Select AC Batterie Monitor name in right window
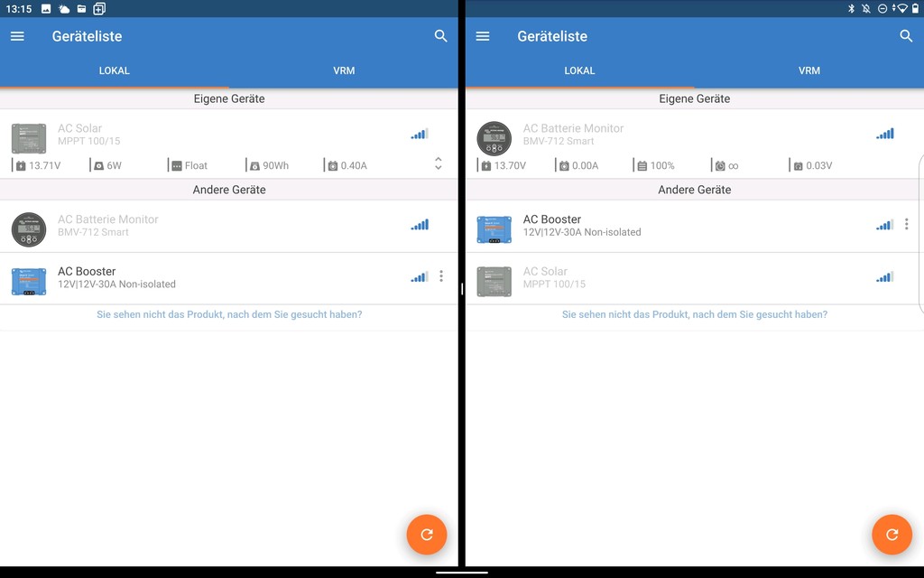Viewport: 924px width, 578px height. click(573, 128)
